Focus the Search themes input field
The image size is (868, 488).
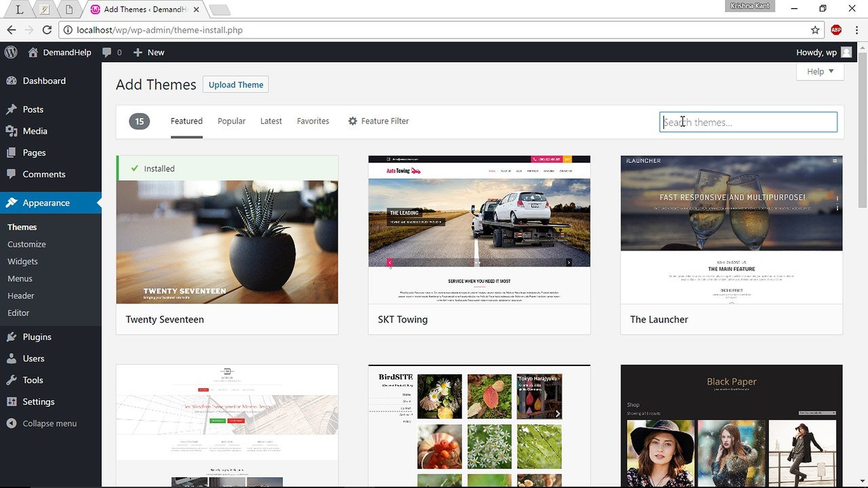[749, 122]
